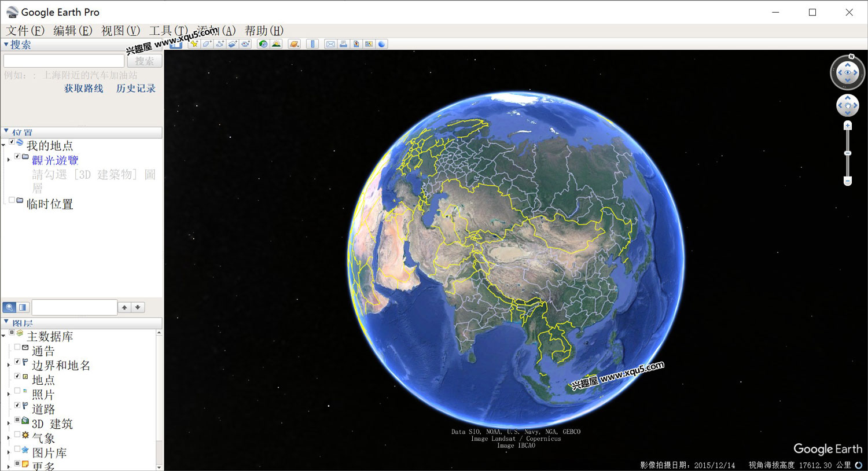Click the 获取路线 link
This screenshot has height=471, width=868.
click(84, 89)
